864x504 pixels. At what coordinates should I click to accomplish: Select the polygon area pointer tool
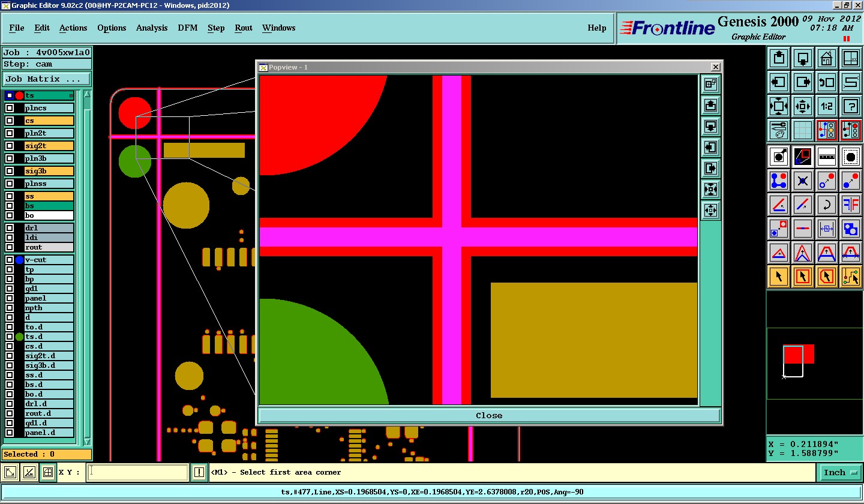(826, 277)
